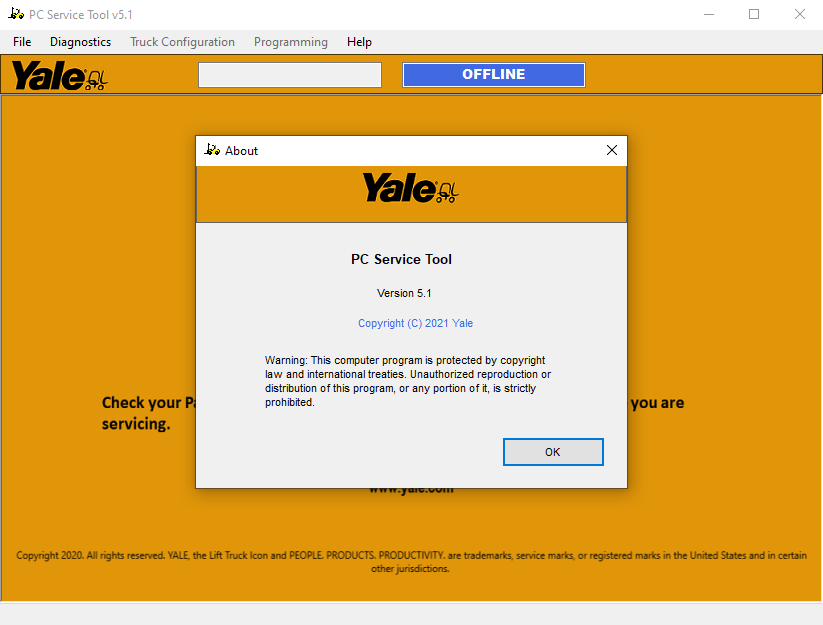Click the About dialog title bar text
This screenshot has height=625, width=823.
(x=241, y=151)
